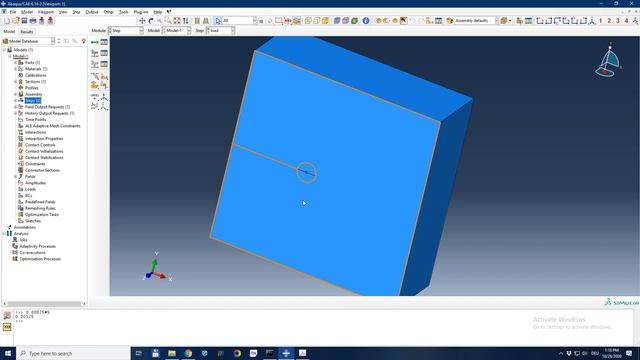Select Field Output Requests tree item
Screen dimensions: 640x360
coord(47,107)
